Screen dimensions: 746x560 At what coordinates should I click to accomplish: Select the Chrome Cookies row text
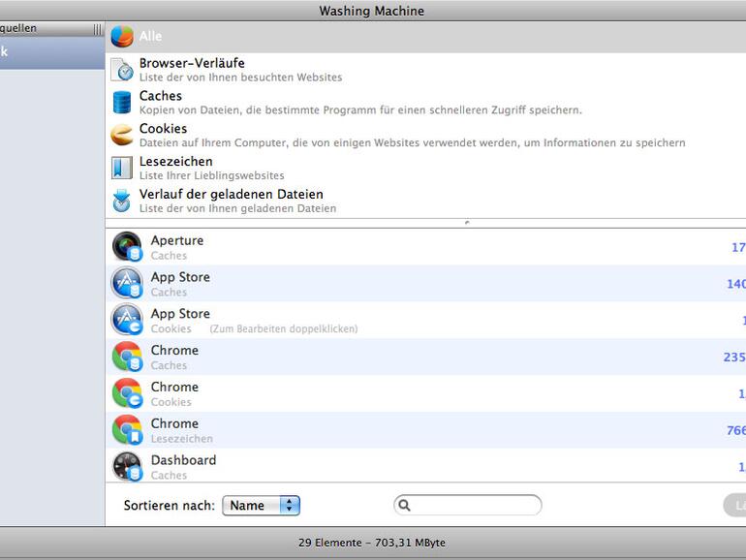[x=174, y=394]
